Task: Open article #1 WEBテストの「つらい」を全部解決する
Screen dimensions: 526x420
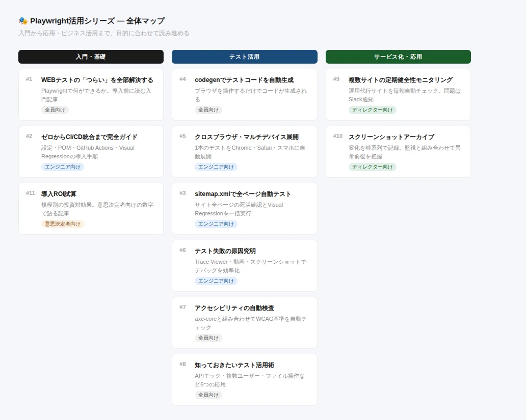Action: [x=91, y=95]
